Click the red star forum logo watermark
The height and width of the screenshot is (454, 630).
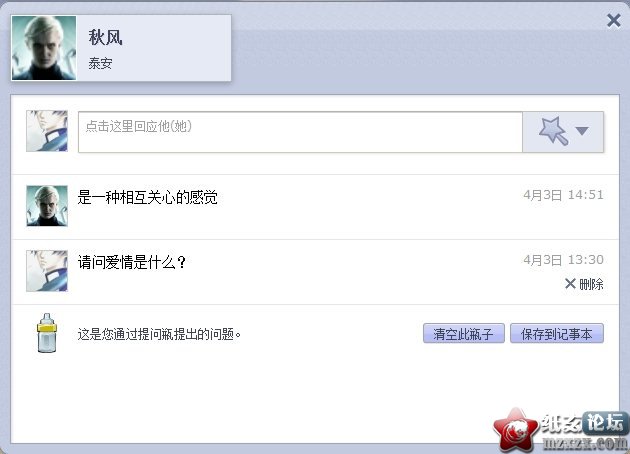516,430
